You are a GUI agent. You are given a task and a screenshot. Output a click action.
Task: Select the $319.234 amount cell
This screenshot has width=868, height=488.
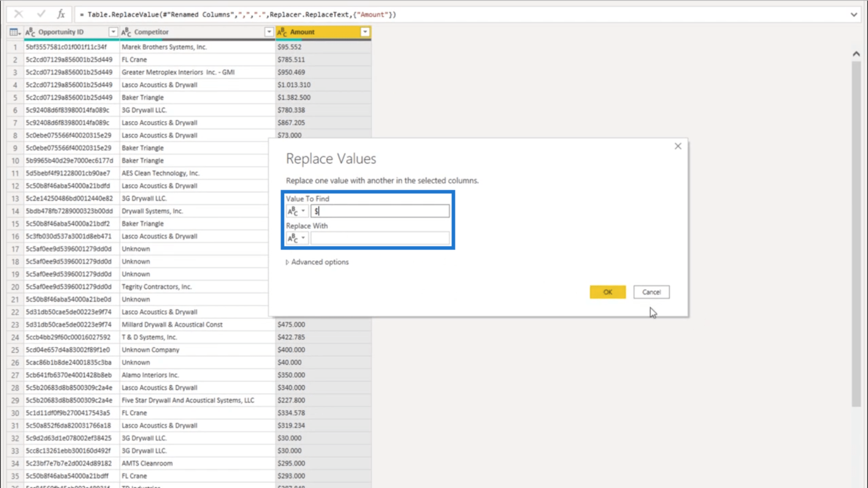323,426
